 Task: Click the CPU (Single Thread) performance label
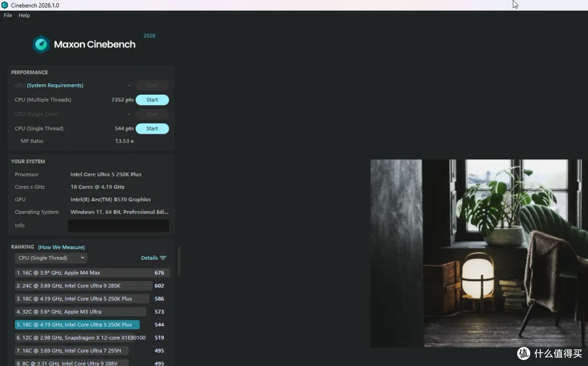pos(39,128)
